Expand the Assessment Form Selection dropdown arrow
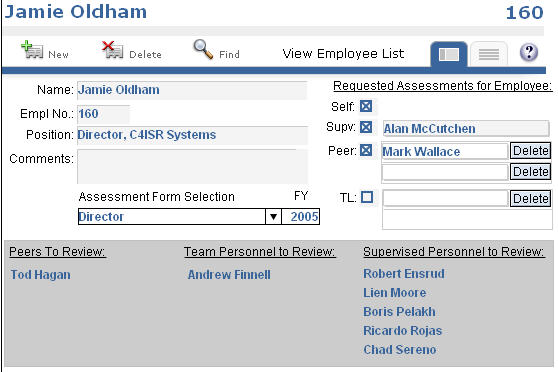 point(273,216)
